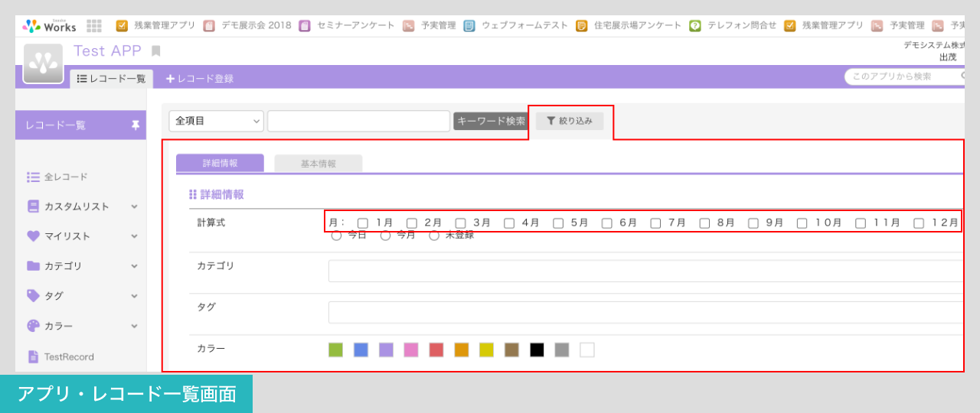Pick the blue color swatch
The width and height of the screenshot is (980, 413).
[361, 350]
